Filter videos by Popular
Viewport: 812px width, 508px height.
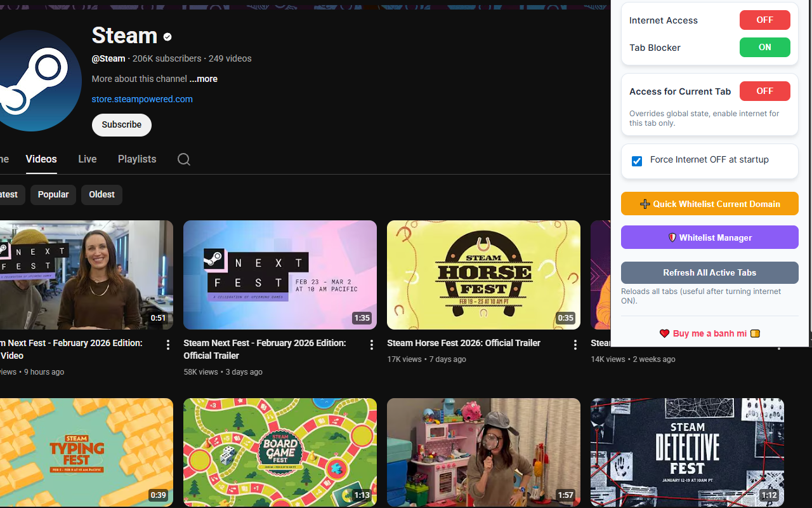[53, 195]
